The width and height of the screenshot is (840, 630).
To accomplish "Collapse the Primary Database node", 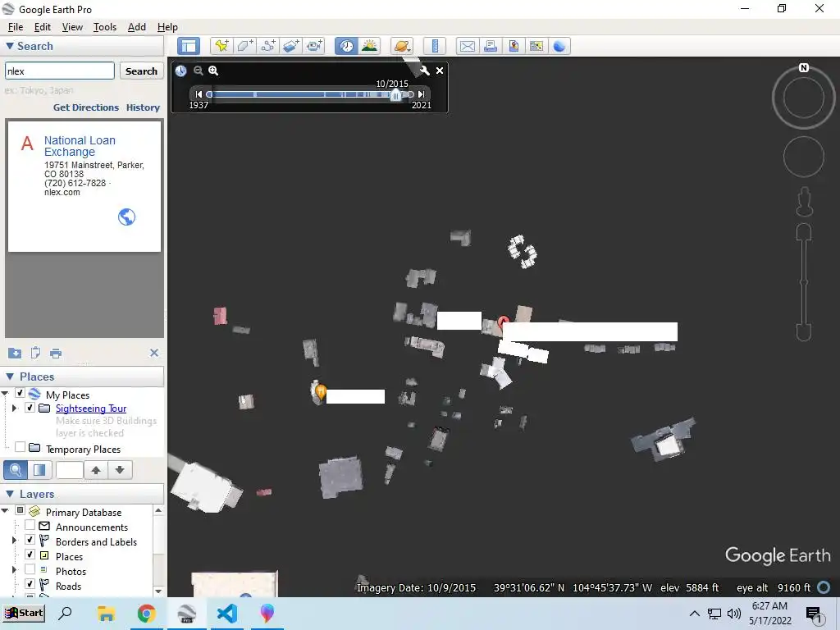I will (x=6, y=511).
